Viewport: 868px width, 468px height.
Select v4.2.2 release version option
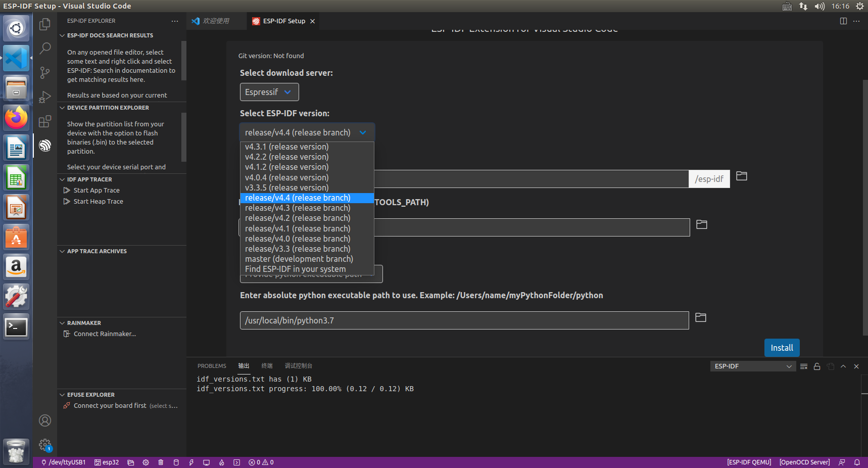(307, 157)
